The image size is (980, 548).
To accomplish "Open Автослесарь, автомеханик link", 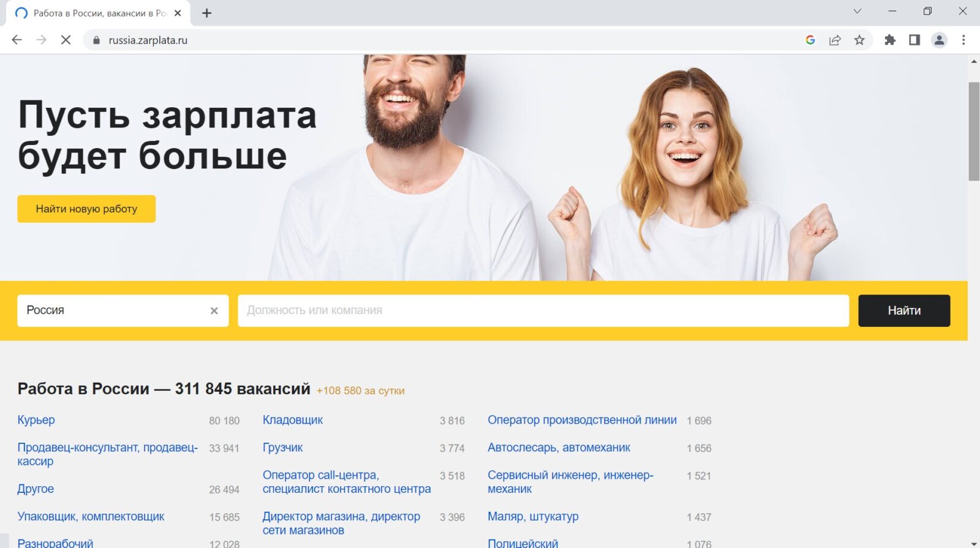I will point(559,448).
